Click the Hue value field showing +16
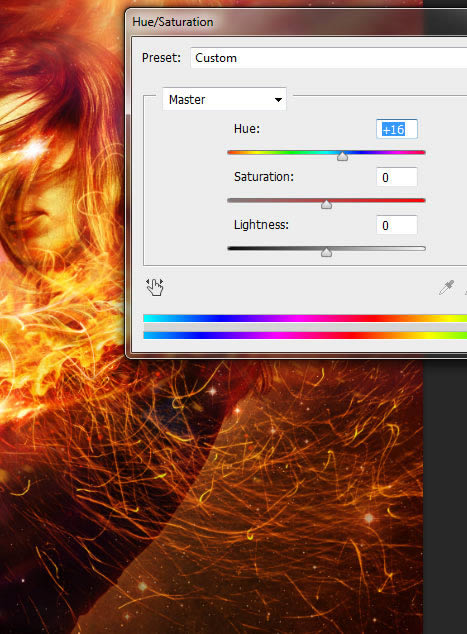467x634 pixels. (397, 129)
